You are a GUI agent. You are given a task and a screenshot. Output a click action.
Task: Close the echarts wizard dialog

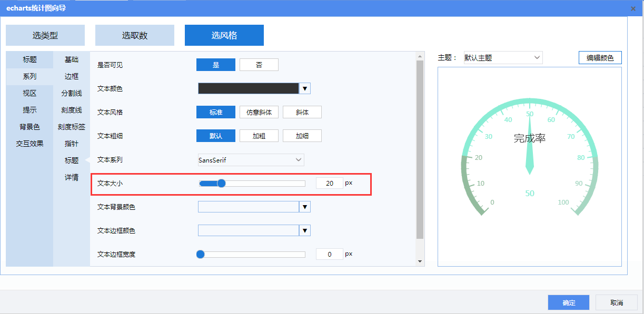click(632, 8)
